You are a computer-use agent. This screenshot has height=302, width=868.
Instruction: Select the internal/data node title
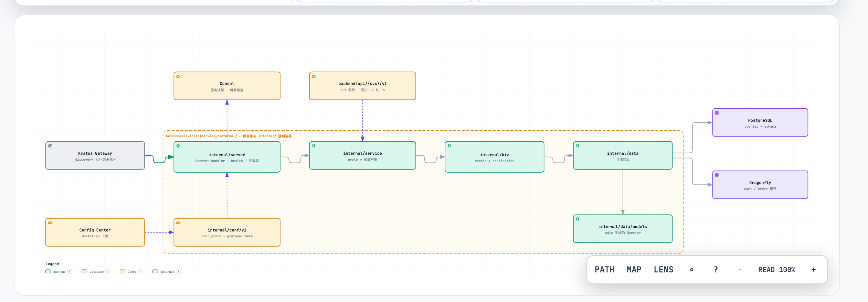point(623,153)
